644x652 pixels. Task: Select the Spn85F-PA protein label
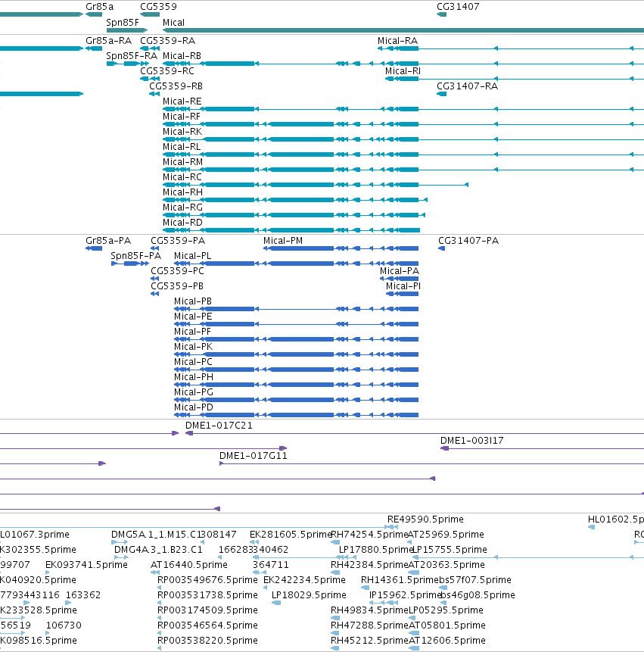(136, 256)
